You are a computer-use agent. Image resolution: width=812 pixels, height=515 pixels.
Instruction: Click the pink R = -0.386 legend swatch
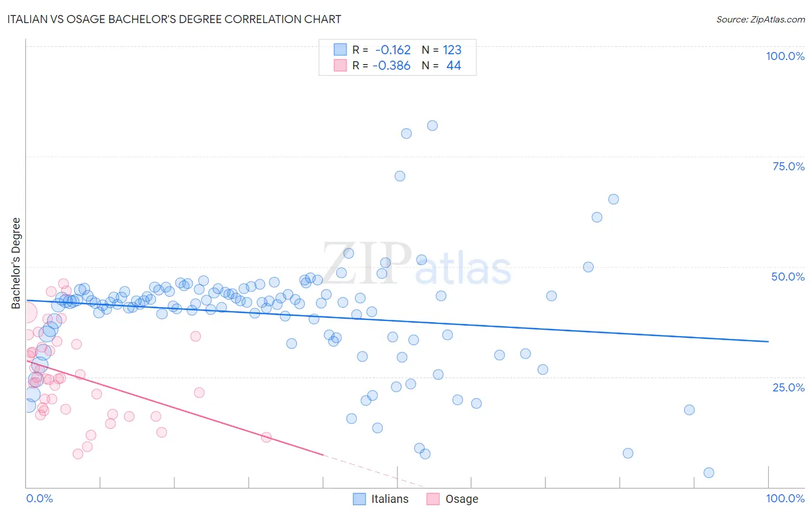[x=340, y=65]
